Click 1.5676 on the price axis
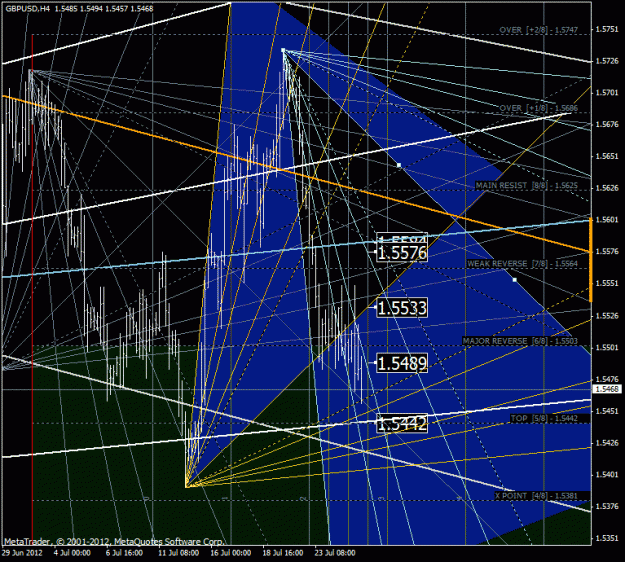The height and width of the screenshot is (562, 625). coord(607,125)
